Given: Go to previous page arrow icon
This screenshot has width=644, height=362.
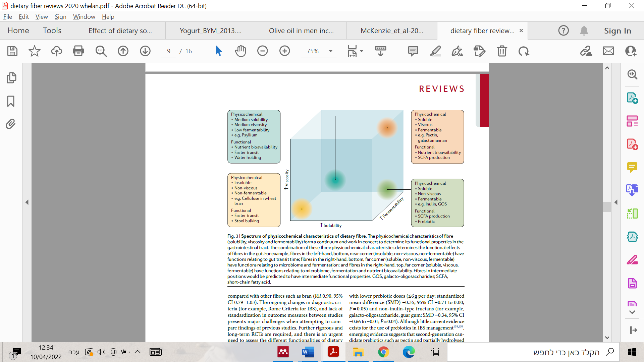Looking at the screenshot, I should coord(123,51).
